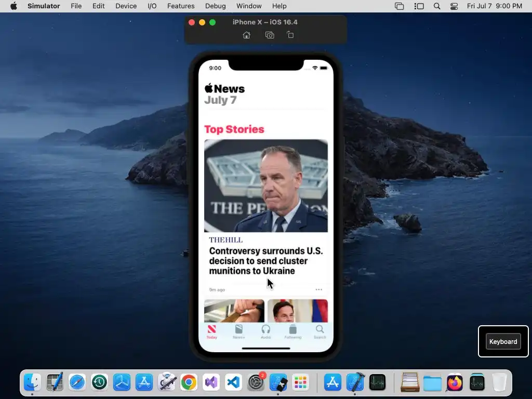This screenshot has height=399, width=532.
Task: Open Time Machine from the Dock
Action: coord(99,382)
